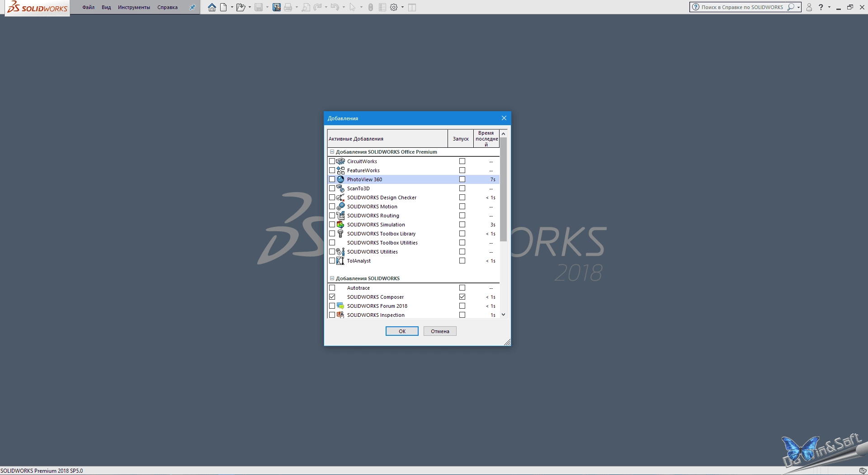Click the SOLIDWORKS Inspection icon
Viewport: 868px width, 475px height.
(x=340, y=315)
